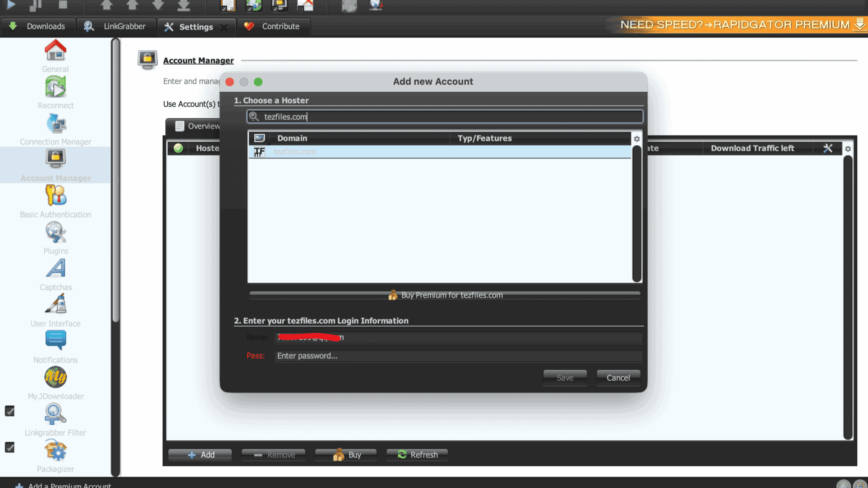This screenshot has width=868, height=488.
Task: Cancel the Add new Account dialog
Action: tap(618, 377)
